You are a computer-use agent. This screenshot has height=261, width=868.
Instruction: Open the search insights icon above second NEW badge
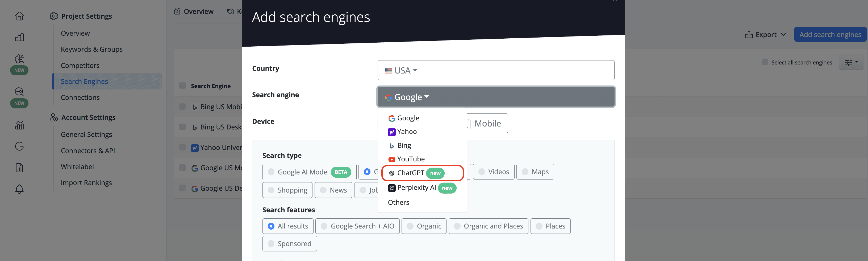coord(19,92)
